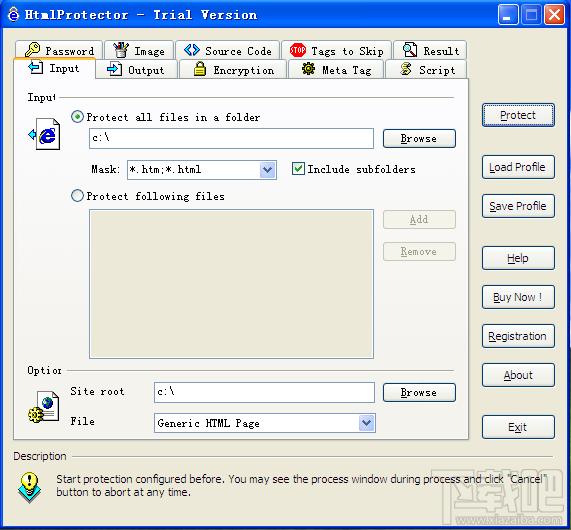The image size is (571, 530).
Task: Select the Input tab
Action: point(55,68)
